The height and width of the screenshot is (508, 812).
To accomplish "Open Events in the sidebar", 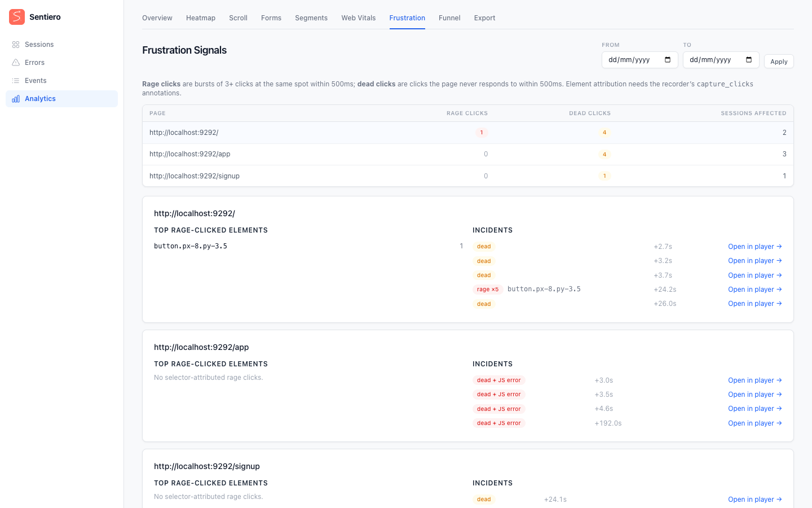I will coord(62,81).
